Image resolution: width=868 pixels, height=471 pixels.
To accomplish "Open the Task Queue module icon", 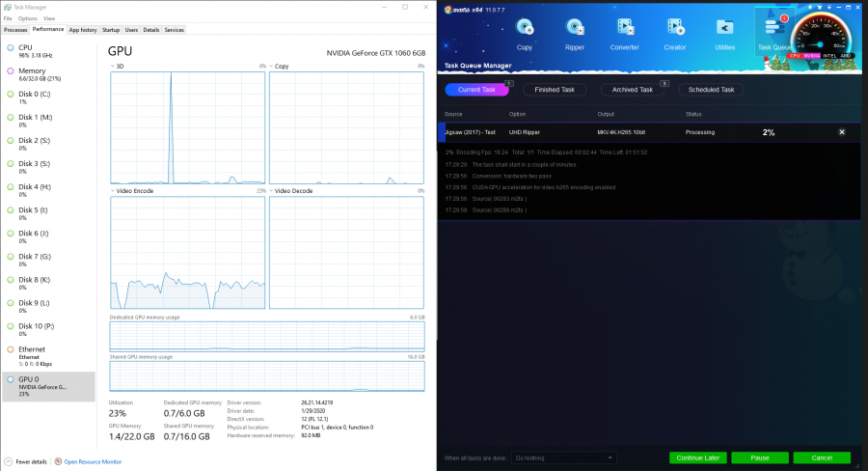I will [x=774, y=33].
